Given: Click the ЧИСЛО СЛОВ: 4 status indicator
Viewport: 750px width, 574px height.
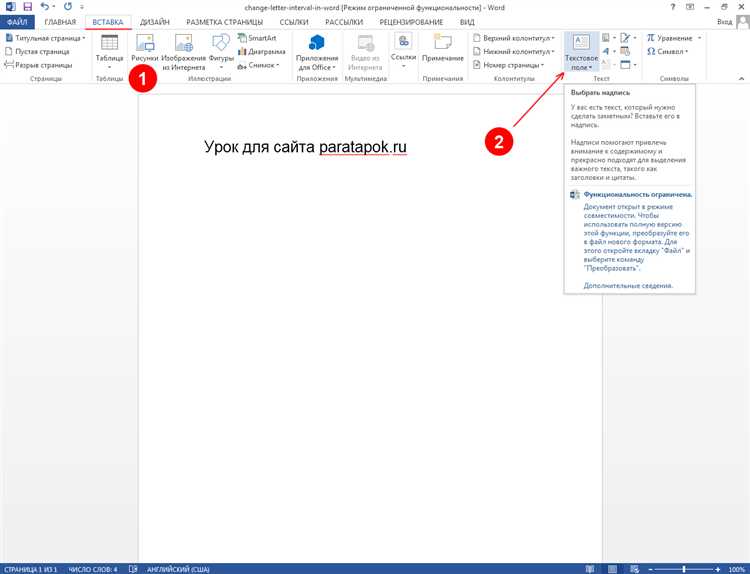Looking at the screenshot, I should click(x=93, y=569).
